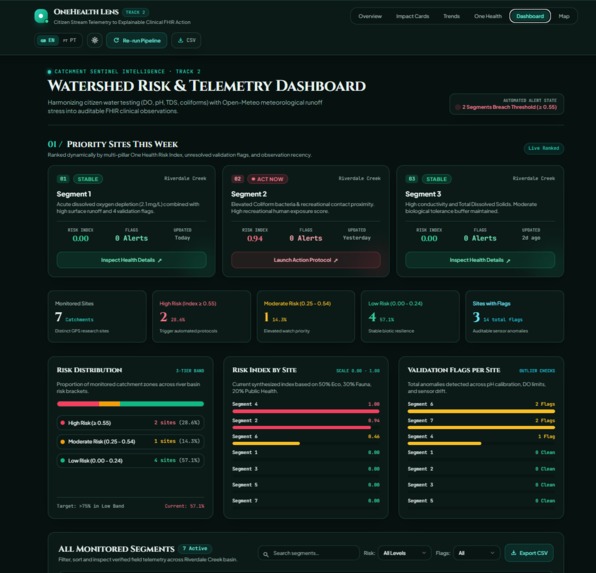Screen dimensions: 596x573
Task: Click the STABLE badge on Segment 3 card
Action: click(x=436, y=179)
